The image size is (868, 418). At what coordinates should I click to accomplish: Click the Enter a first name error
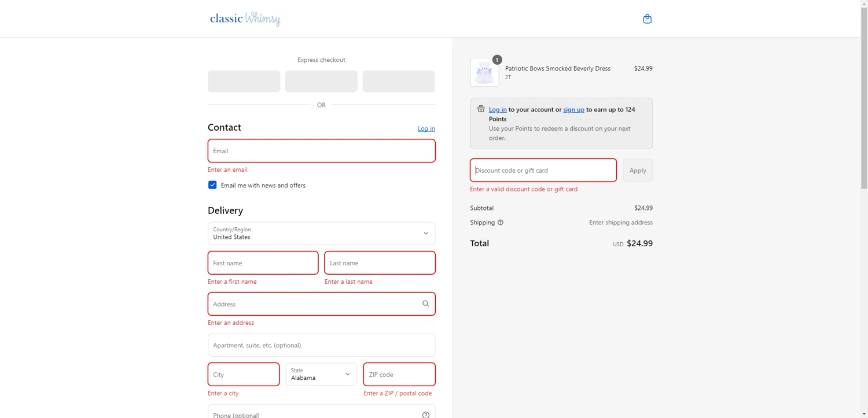pos(232,282)
